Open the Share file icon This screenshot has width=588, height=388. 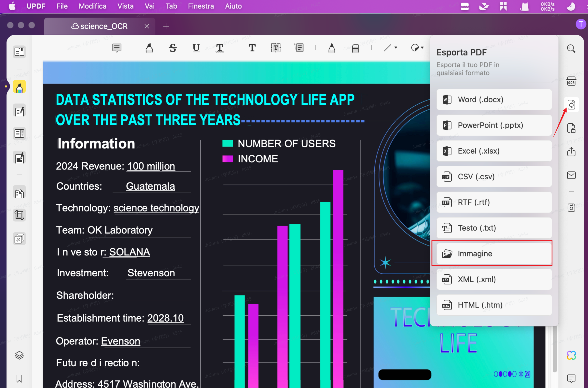click(571, 152)
